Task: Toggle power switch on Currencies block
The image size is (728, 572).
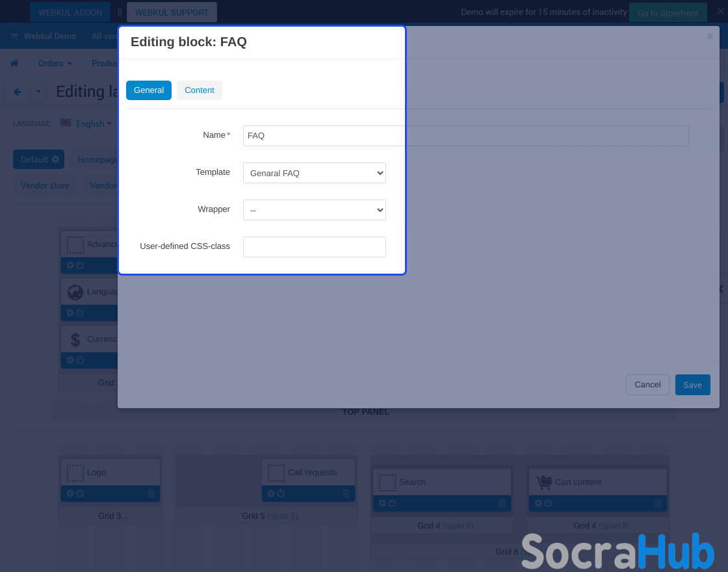Action: click(x=81, y=360)
